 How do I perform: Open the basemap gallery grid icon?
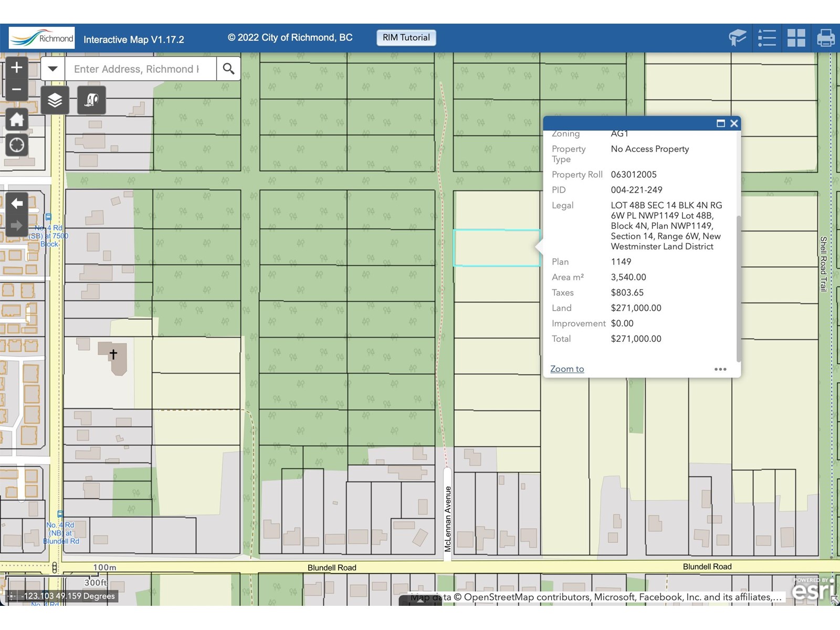(x=795, y=37)
